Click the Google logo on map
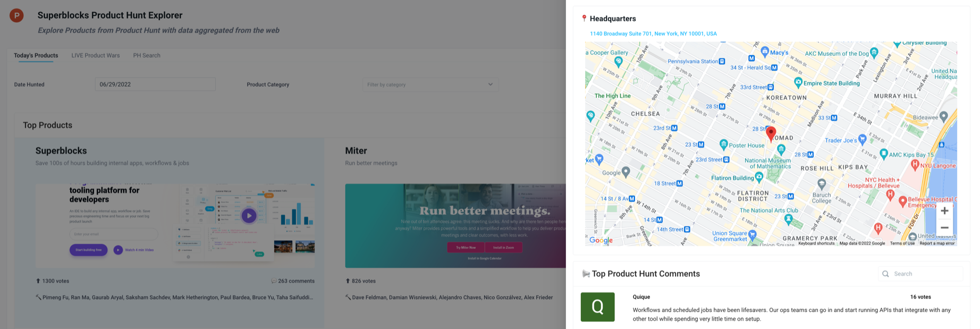 (601, 240)
